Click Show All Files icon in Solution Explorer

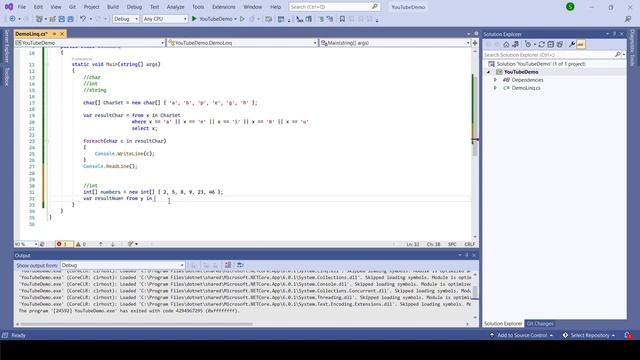[x=560, y=44]
